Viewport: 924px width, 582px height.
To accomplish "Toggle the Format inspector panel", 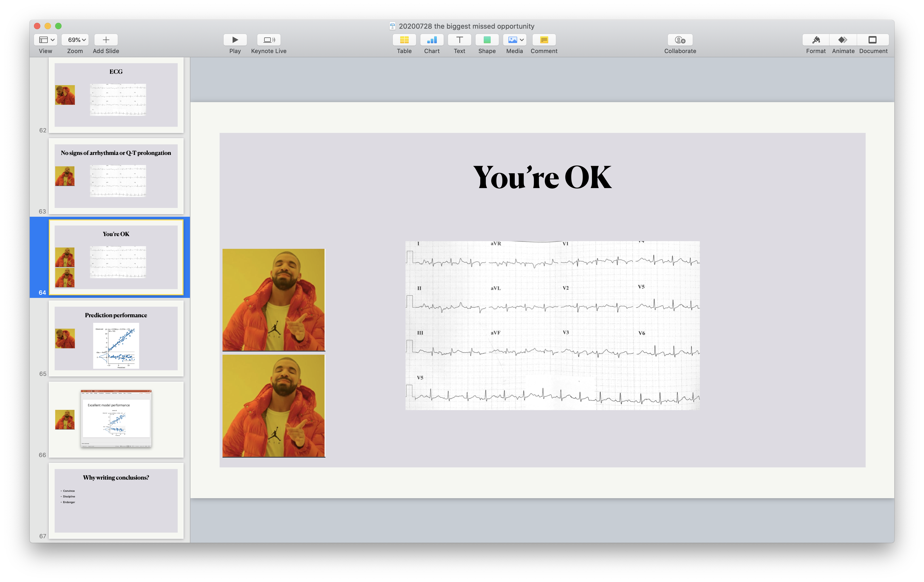I will click(816, 40).
